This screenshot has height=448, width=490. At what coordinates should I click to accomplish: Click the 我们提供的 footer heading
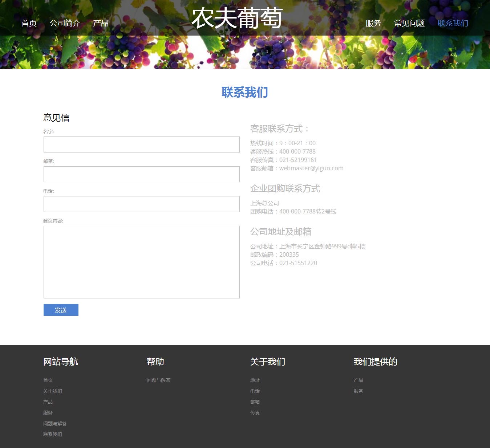click(376, 362)
